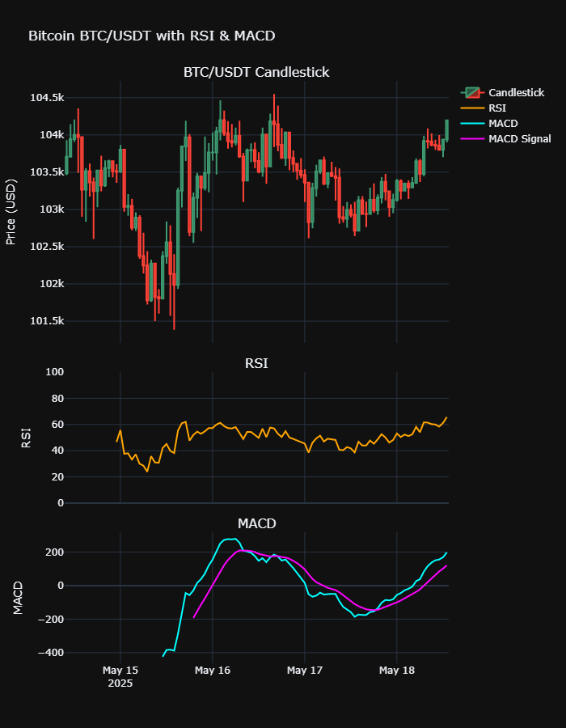Click the last green candle at far right

point(446,129)
